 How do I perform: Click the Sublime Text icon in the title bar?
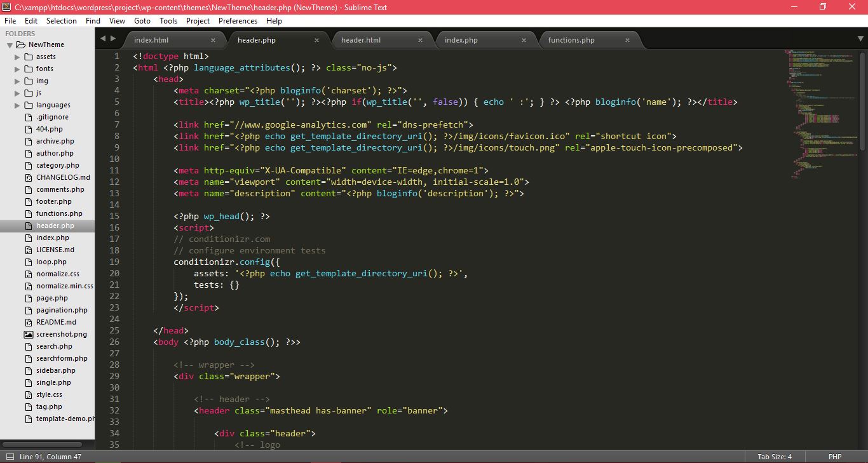[6, 7]
